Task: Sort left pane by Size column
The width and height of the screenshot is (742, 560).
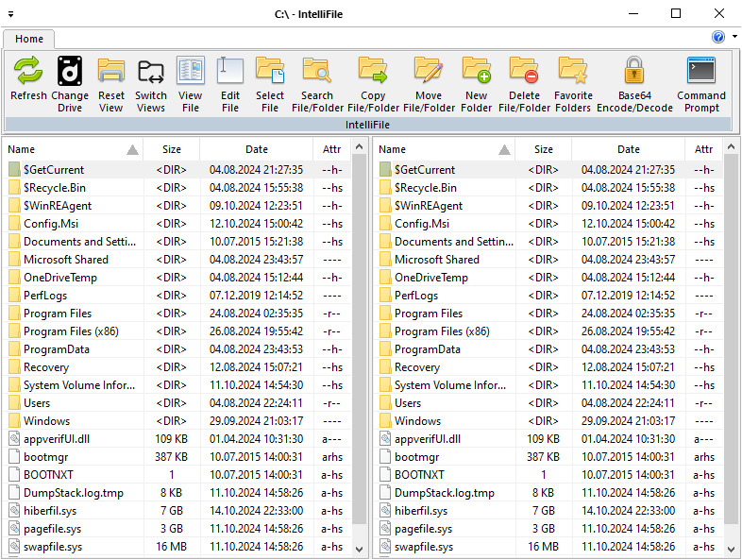Action: [x=171, y=149]
